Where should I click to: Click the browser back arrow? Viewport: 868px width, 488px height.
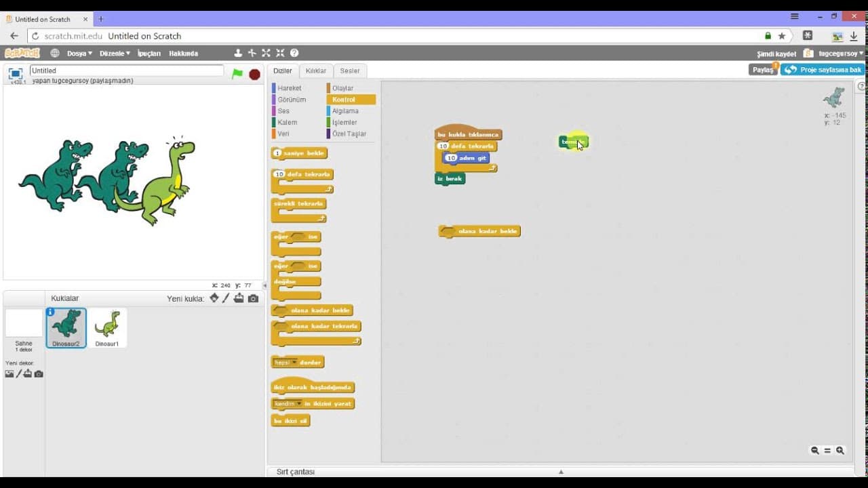pos(14,36)
